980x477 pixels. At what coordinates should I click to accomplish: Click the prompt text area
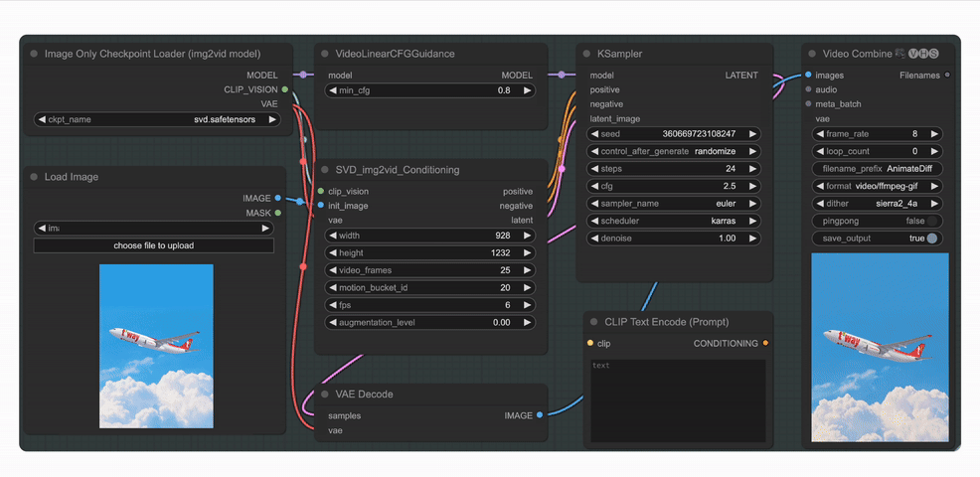[x=678, y=400]
